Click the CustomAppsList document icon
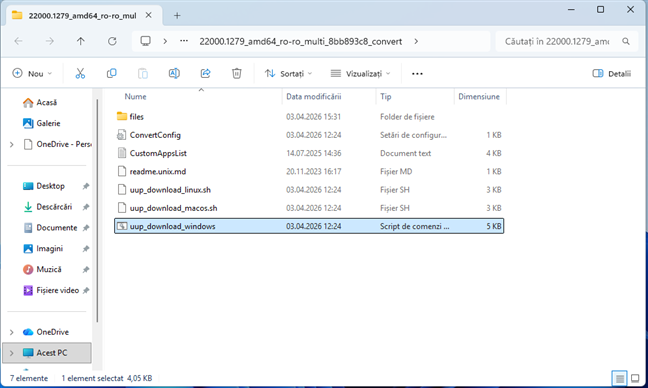This screenshot has width=648, height=388. click(x=122, y=153)
